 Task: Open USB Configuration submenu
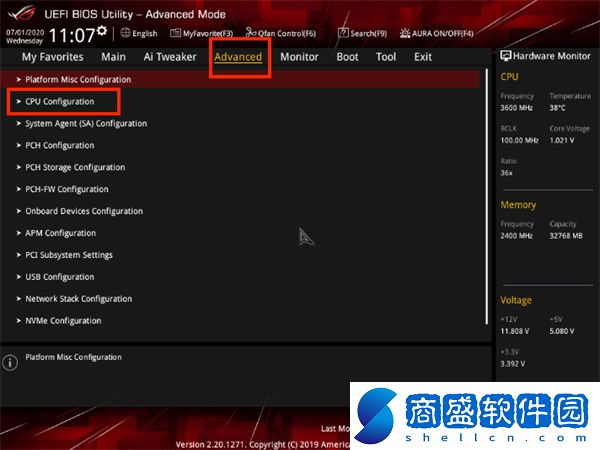60,277
